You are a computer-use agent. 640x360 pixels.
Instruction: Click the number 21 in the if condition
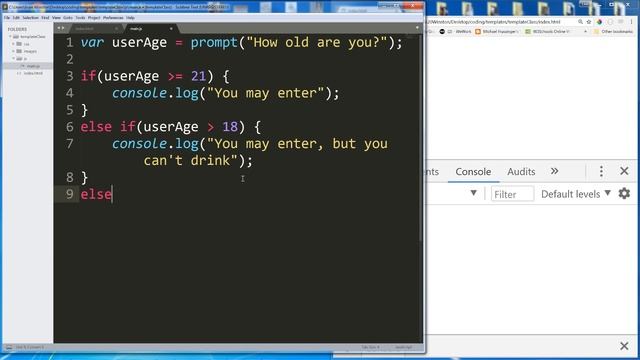198,76
